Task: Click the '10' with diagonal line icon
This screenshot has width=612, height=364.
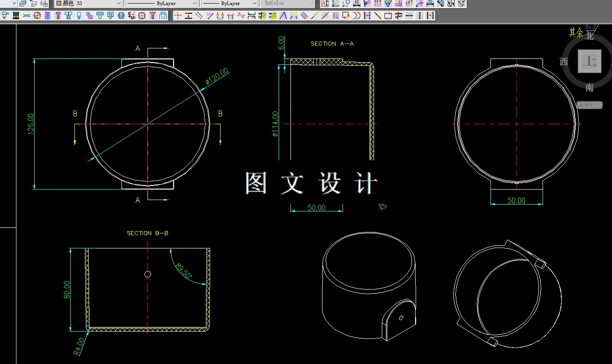Action: [x=210, y=16]
